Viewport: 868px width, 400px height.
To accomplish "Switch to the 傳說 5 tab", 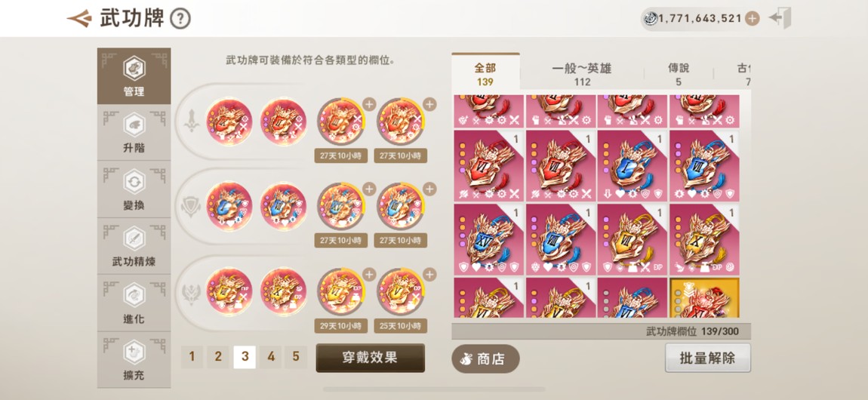I will click(x=679, y=74).
